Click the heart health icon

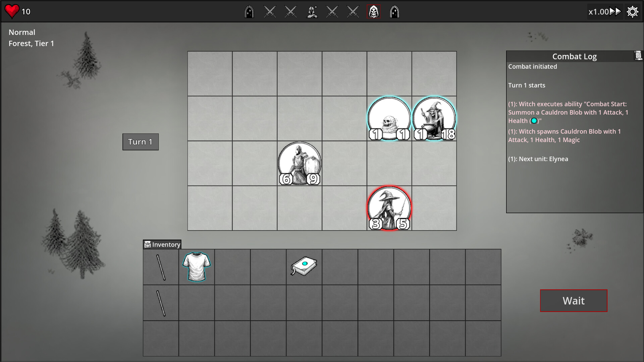point(12,11)
